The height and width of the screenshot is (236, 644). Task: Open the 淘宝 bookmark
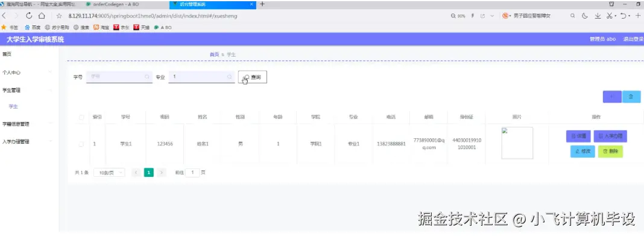point(101,28)
